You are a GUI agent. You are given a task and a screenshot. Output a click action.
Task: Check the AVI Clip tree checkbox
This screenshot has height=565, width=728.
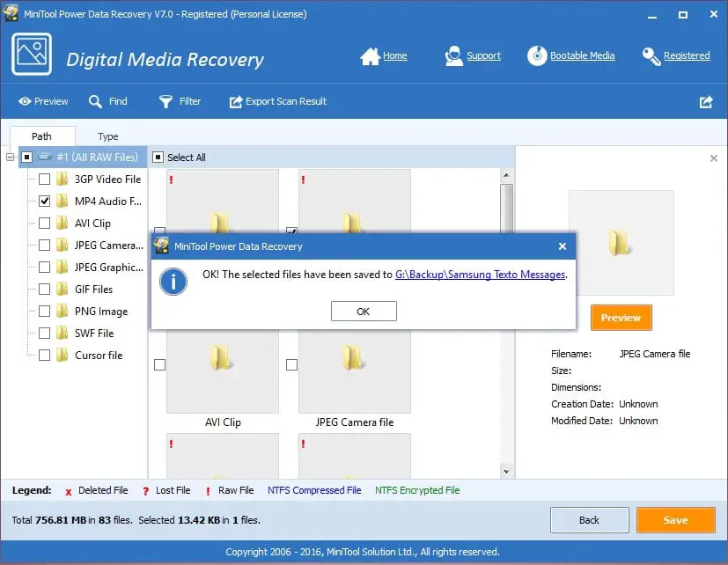44,224
